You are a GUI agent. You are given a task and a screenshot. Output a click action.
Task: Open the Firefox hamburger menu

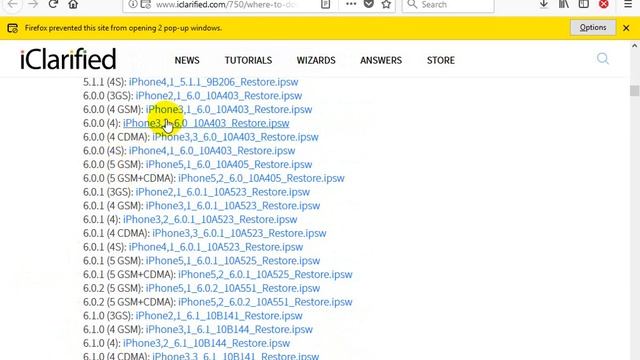(628, 4)
